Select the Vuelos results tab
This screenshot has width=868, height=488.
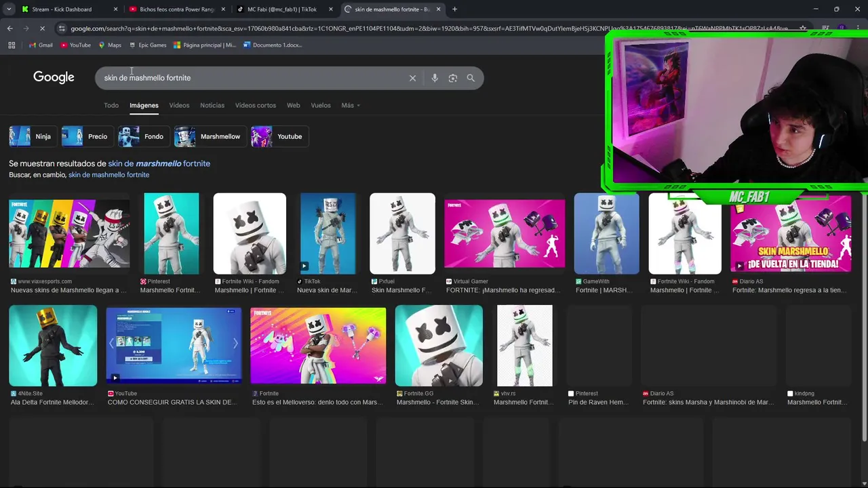coord(321,106)
